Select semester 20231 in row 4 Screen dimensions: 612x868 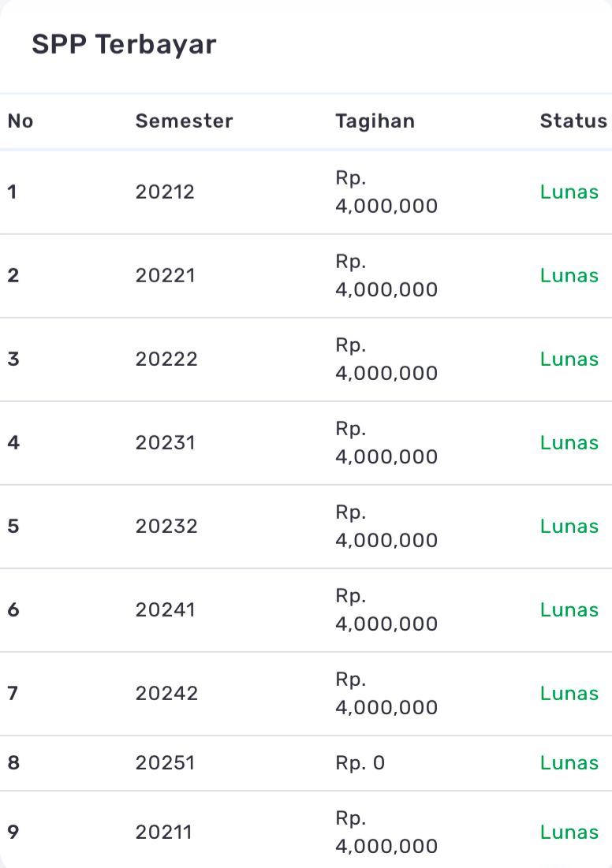[165, 443]
